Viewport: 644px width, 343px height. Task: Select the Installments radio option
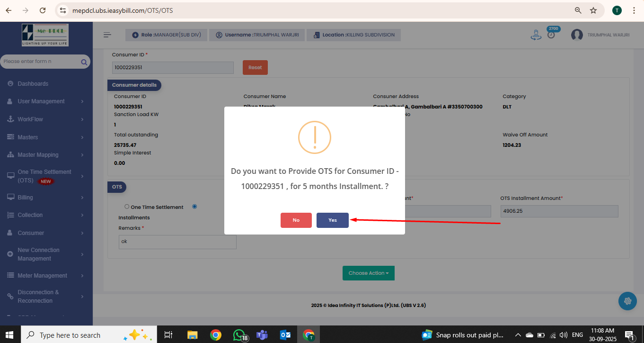[x=194, y=207]
